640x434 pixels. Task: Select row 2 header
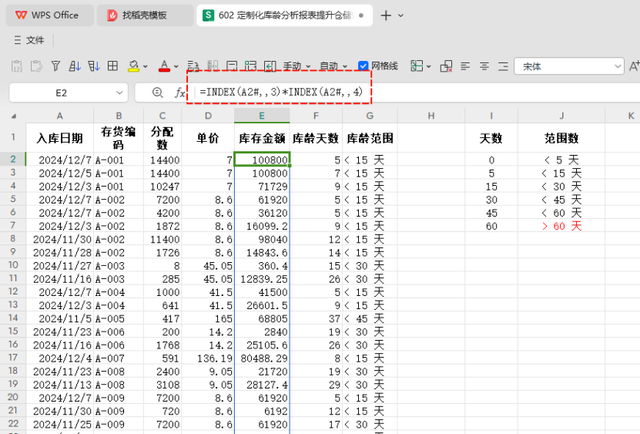point(13,159)
